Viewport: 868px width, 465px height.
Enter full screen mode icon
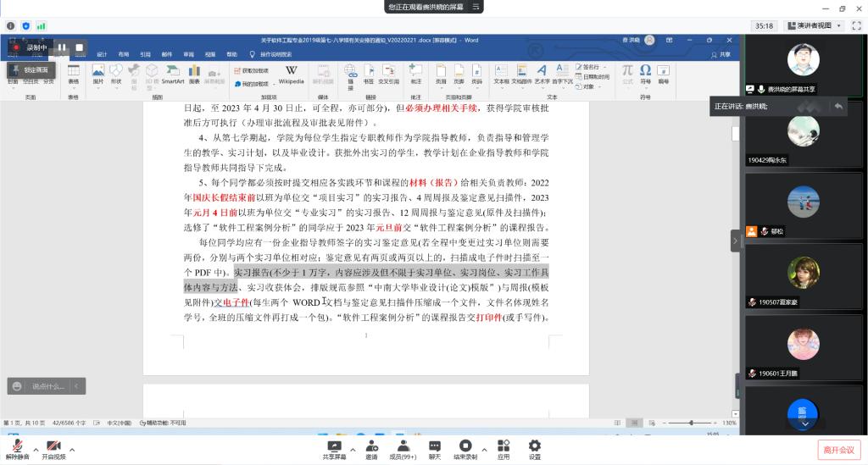coord(855,26)
